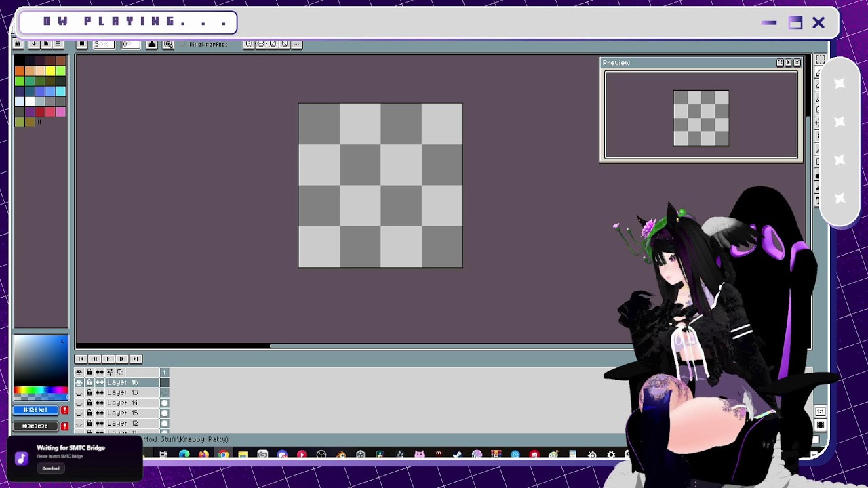Click background color #3e3e3e button
The height and width of the screenshot is (488, 868).
pos(36,426)
